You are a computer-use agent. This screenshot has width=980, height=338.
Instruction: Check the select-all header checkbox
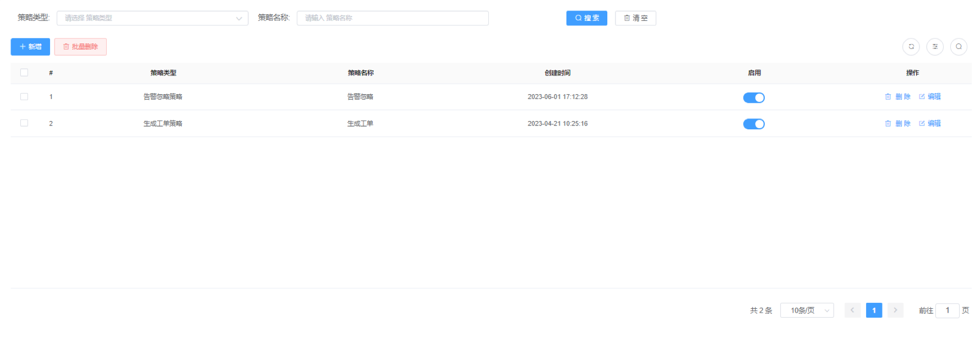coord(24,73)
